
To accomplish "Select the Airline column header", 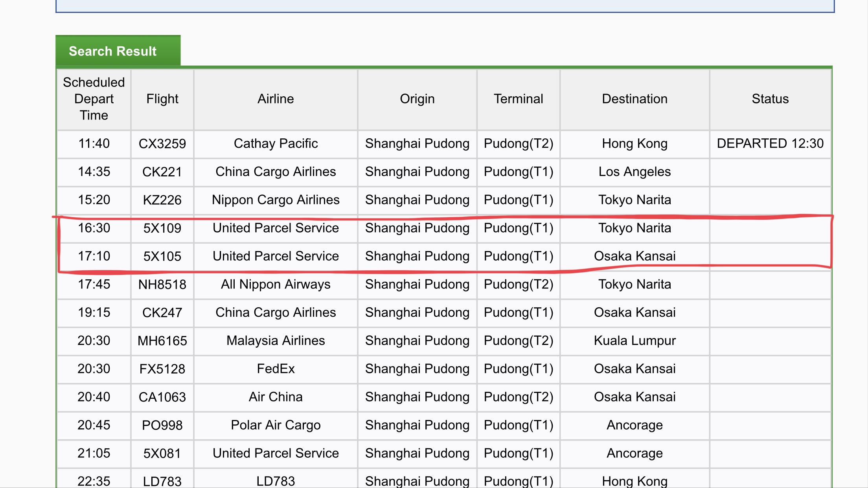I will pyautogui.click(x=276, y=99).
